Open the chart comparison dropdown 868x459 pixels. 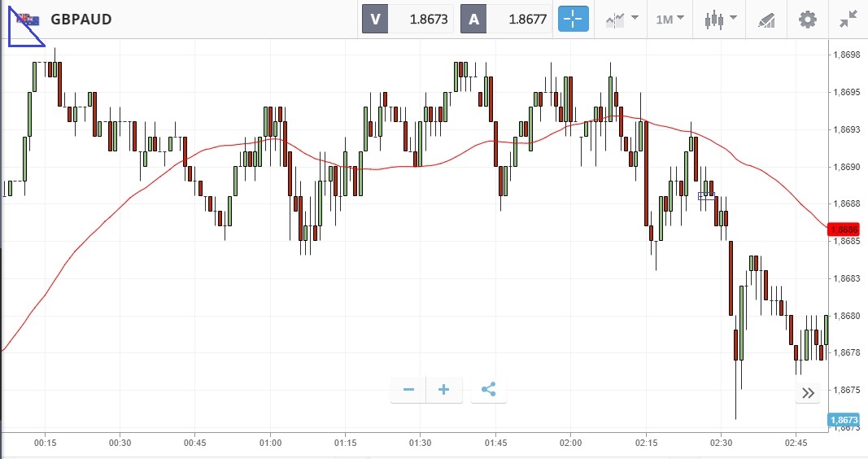(x=622, y=20)
